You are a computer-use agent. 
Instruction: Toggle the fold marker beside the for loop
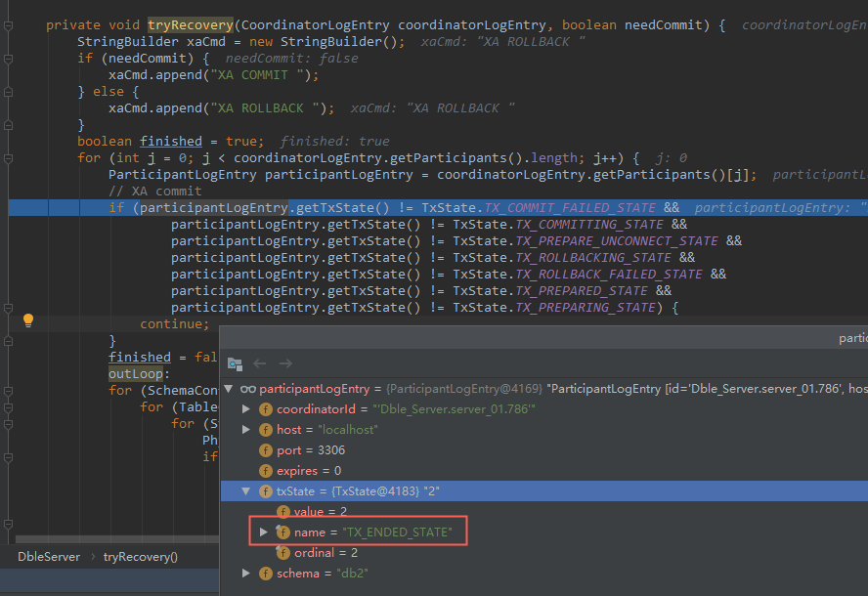point(8,157)
